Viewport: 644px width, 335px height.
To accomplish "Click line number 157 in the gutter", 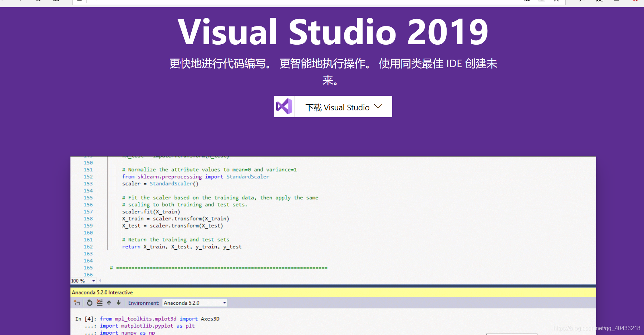I will [88, 212].
